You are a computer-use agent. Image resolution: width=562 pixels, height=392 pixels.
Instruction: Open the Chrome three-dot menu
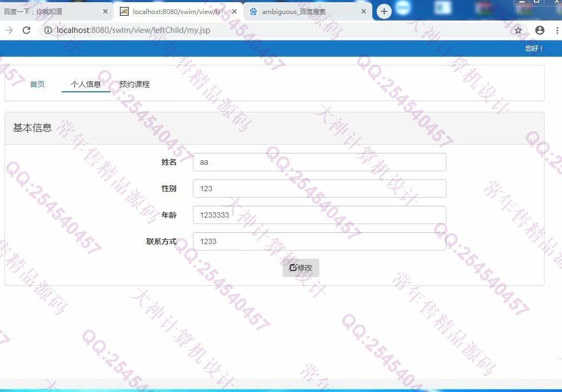pos(557,30)
